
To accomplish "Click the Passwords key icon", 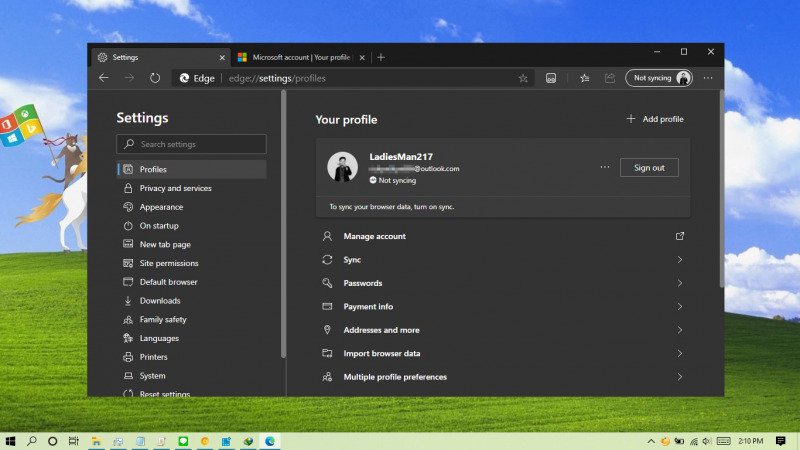I will (x=327, y=283).
